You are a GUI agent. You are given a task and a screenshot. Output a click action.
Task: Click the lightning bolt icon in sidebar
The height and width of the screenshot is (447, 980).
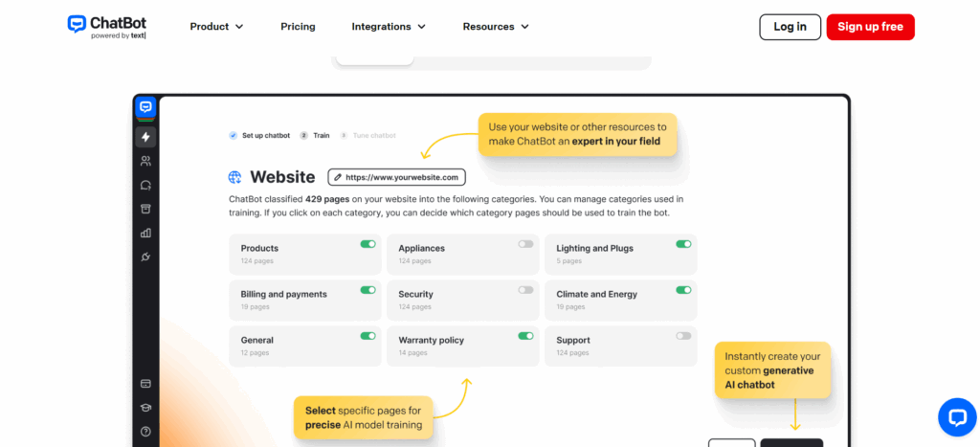tap(145, 137)
